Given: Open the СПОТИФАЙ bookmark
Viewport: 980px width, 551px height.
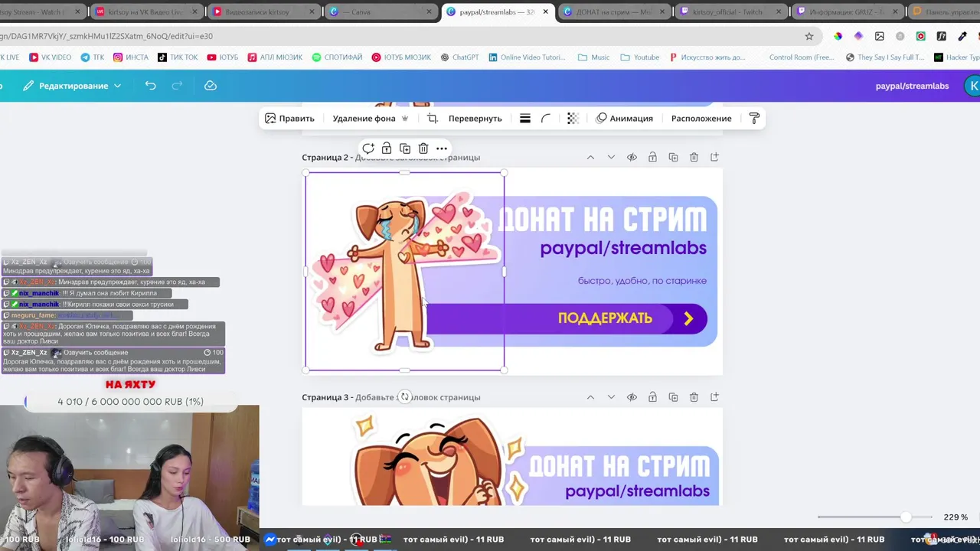Looking at the screenshot, I should 337,57.
